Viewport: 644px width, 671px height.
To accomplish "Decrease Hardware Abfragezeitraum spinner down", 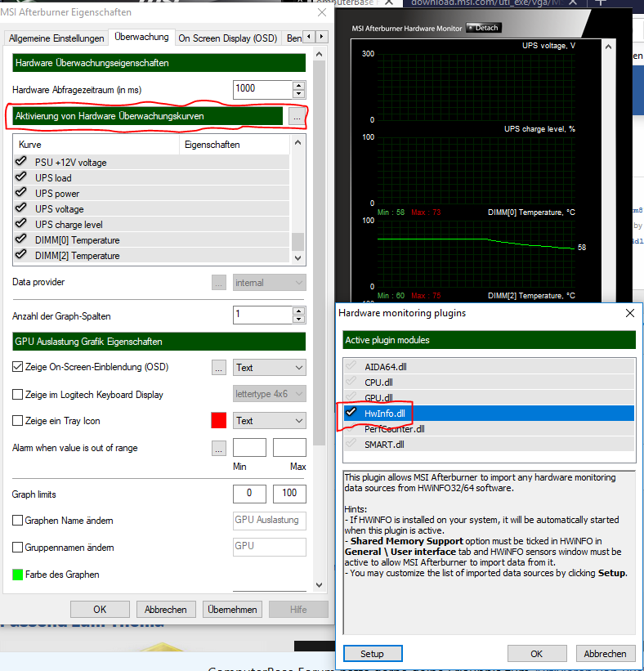I will pos(298,94).
